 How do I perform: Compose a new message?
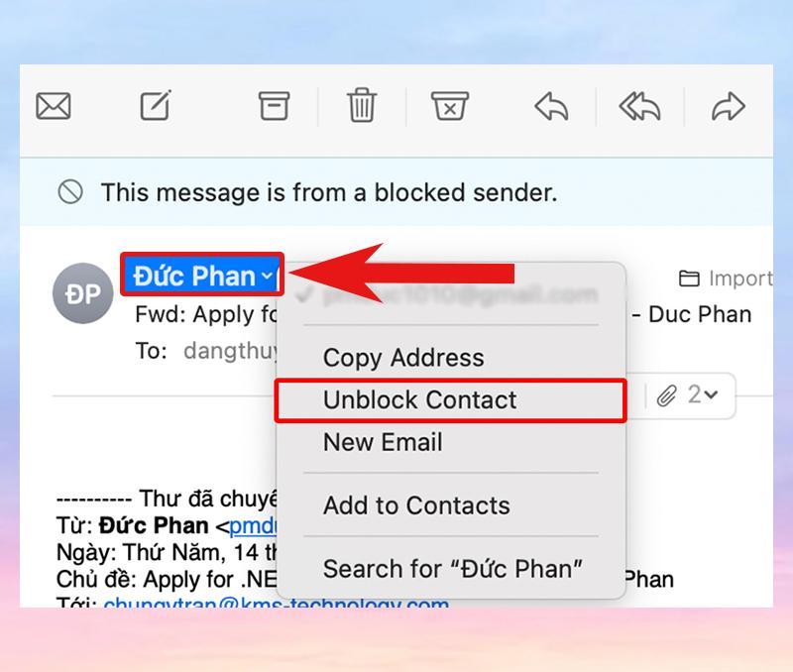(x=155, y=106)
